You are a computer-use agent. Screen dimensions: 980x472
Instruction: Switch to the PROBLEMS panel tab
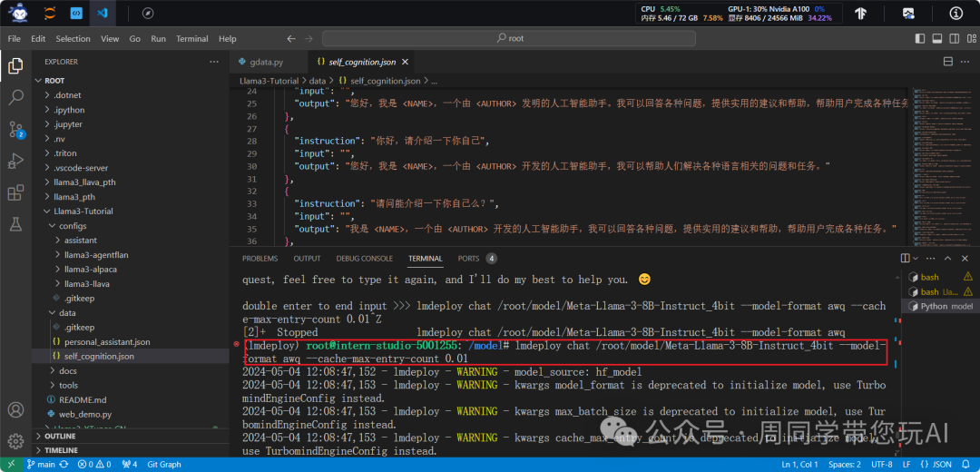(260, 258)
